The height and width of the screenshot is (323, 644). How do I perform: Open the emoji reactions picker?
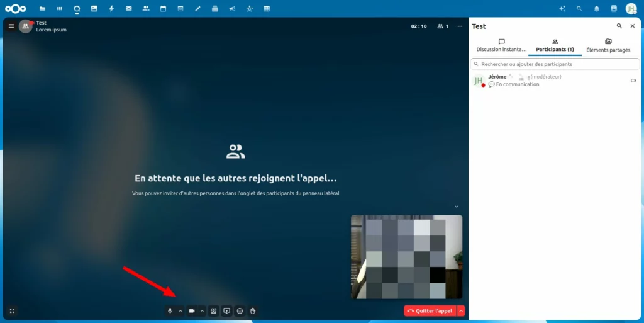pyautogui.click(x=240, y=311)
